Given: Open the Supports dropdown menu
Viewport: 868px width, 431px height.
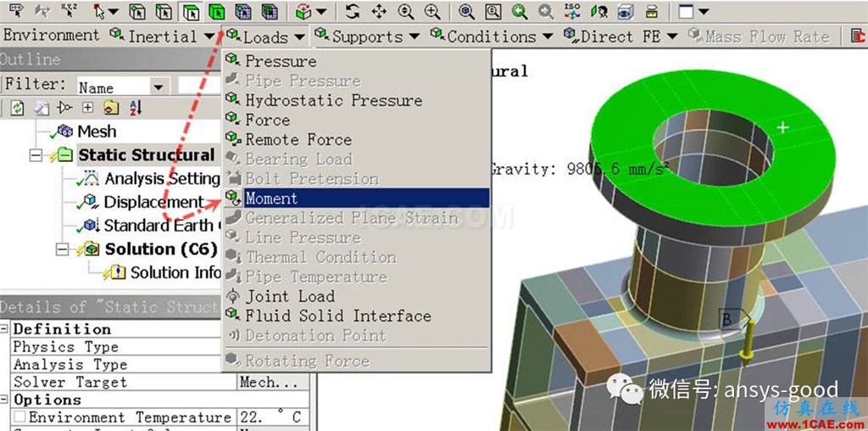Looking at the screenshot, I should coord(368,36).
